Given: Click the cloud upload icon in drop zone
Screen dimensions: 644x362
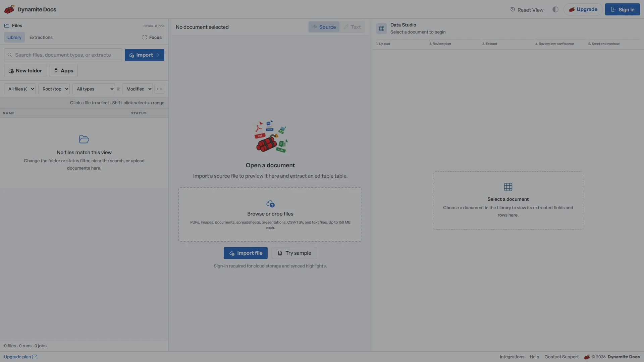Looking at the screenshot, I should click(270, 204).
